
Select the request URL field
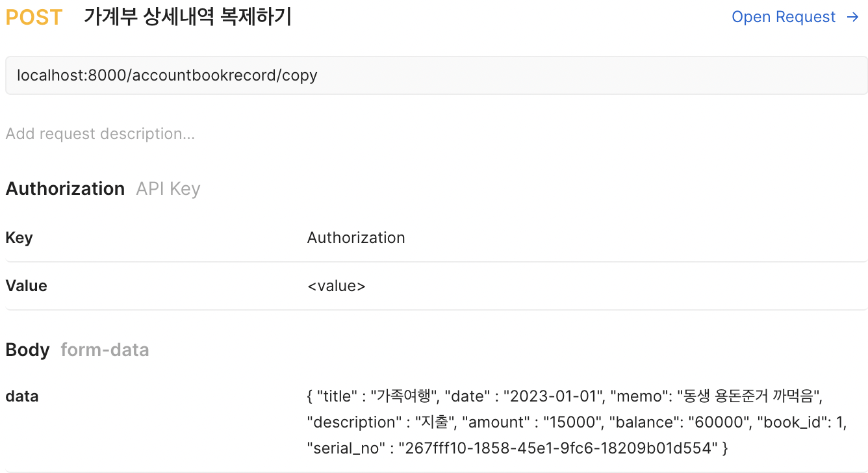[x=434, y=75]
